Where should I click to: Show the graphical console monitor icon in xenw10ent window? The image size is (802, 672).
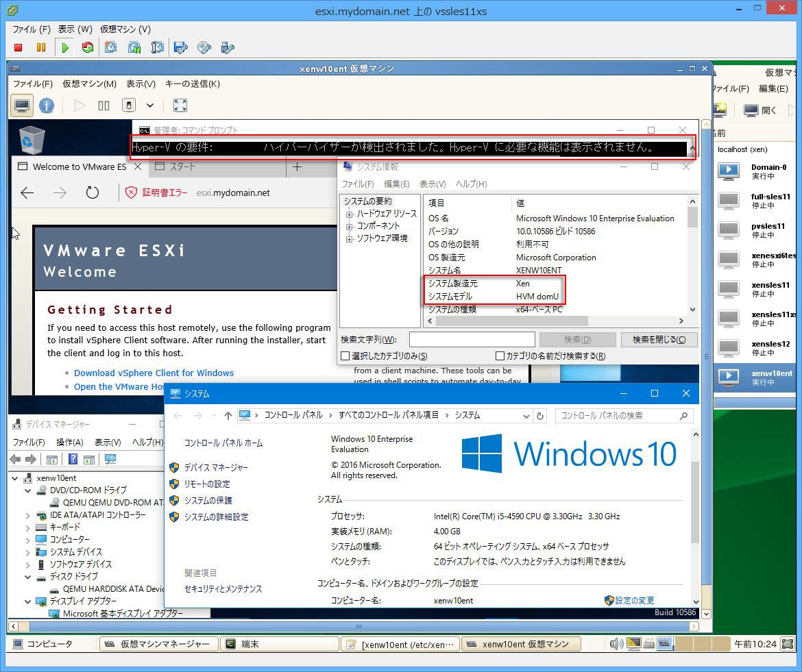[x=22, y=105]
